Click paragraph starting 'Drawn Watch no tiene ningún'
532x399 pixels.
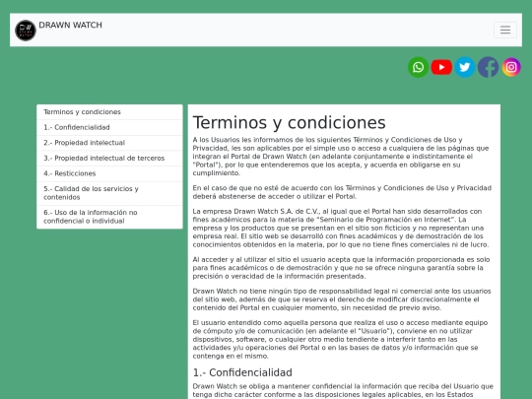tap(342, 299)
